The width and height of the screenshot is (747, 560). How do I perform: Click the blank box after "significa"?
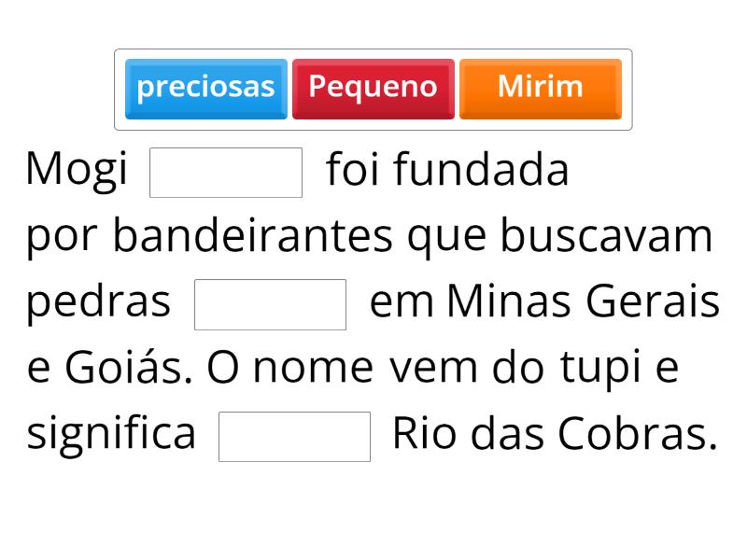(x=294, y=437)
